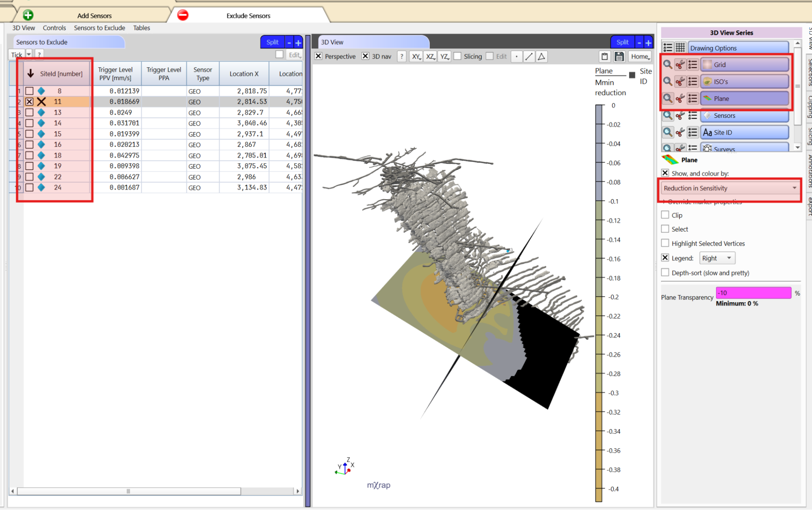Select the triangle drawing tool in 3D View
The image size is (812, 510).
[541, 56]
